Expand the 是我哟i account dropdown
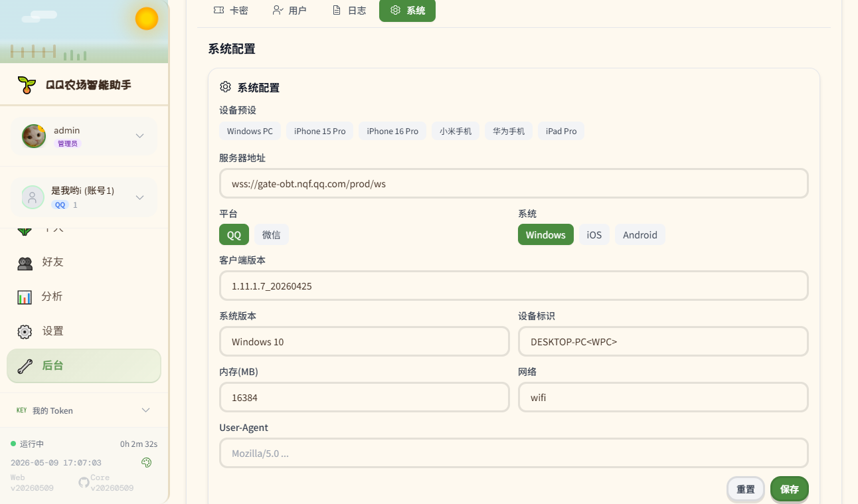 [140, 197]
